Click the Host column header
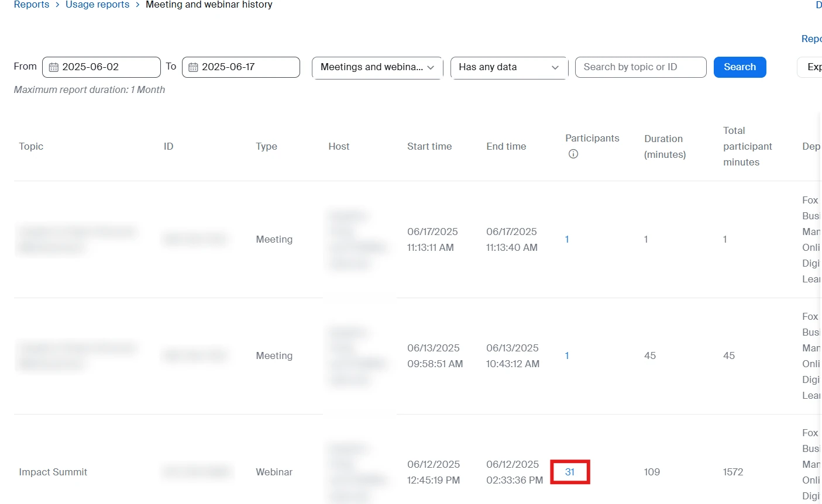This screenshot has width=822, height=504. pyautogui.click(x=339, y=146)
